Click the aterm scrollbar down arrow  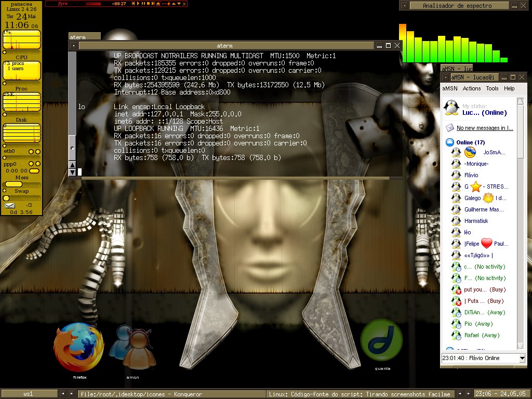(x=72, y=172)
